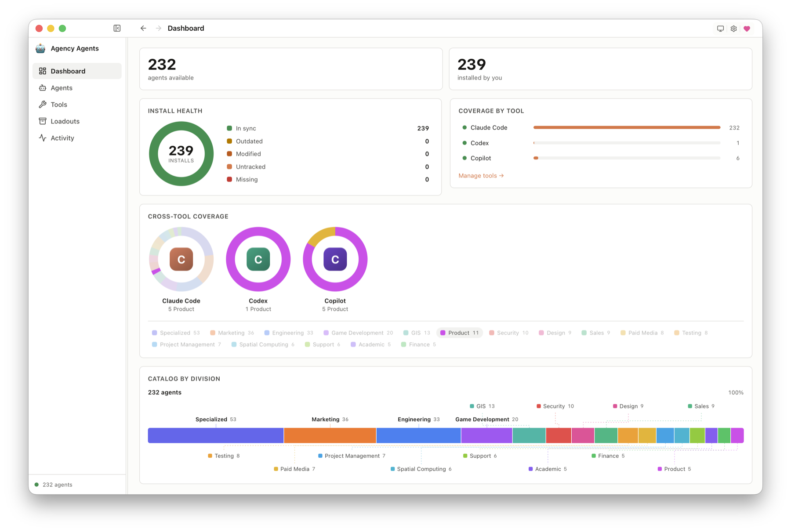Image resolution: width=791 pixels, height=532 pixels.
Task: Toggle the Finance 5 legend filter
Action: coord(418,345)
